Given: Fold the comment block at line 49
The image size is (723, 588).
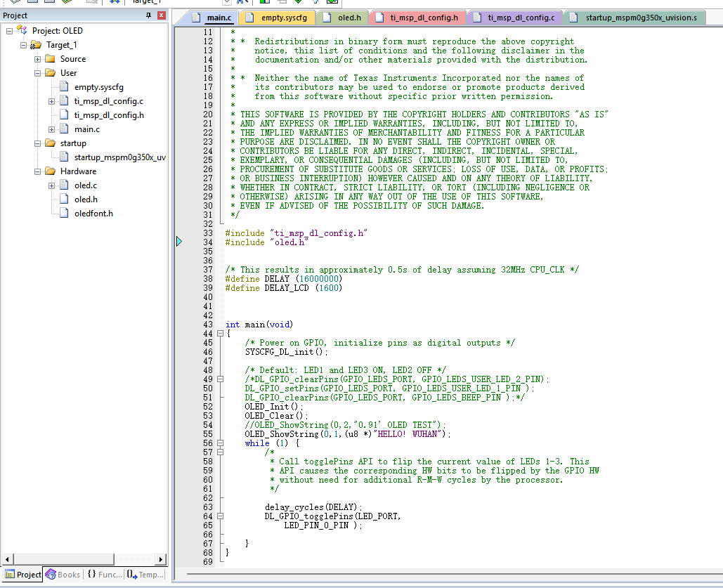Looking at the screenshot, I should [x=221, y=379].
